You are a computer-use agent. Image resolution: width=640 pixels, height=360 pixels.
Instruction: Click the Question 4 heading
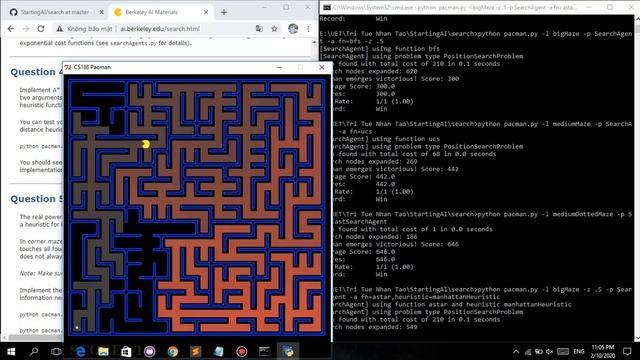coord(37,72)
